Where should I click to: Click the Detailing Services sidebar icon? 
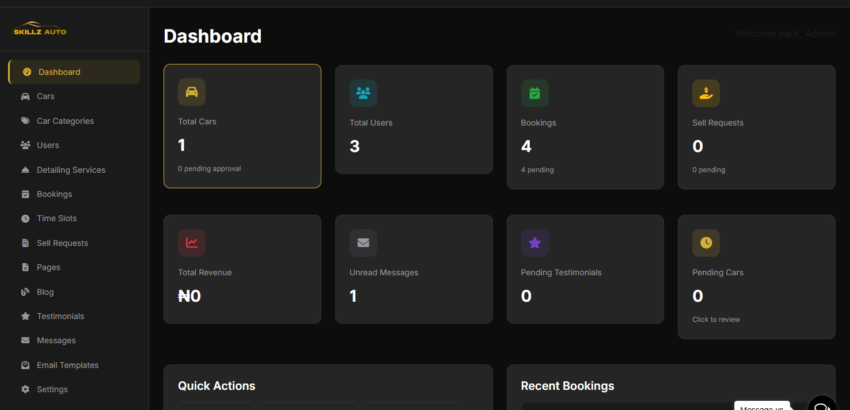click(25, 170)
